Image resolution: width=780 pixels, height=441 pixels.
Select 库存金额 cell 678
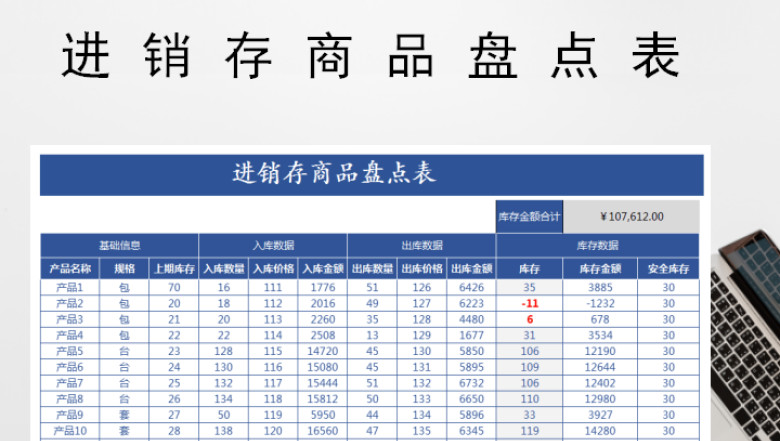600,319
